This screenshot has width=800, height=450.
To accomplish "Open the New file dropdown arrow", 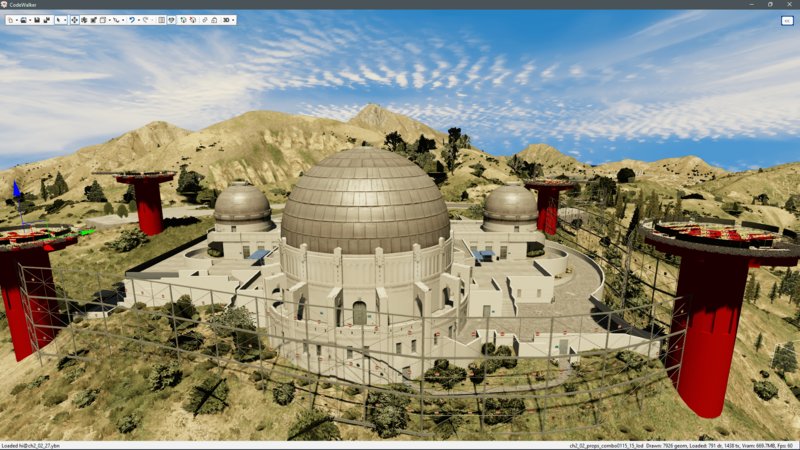I will tap(17, 20).
